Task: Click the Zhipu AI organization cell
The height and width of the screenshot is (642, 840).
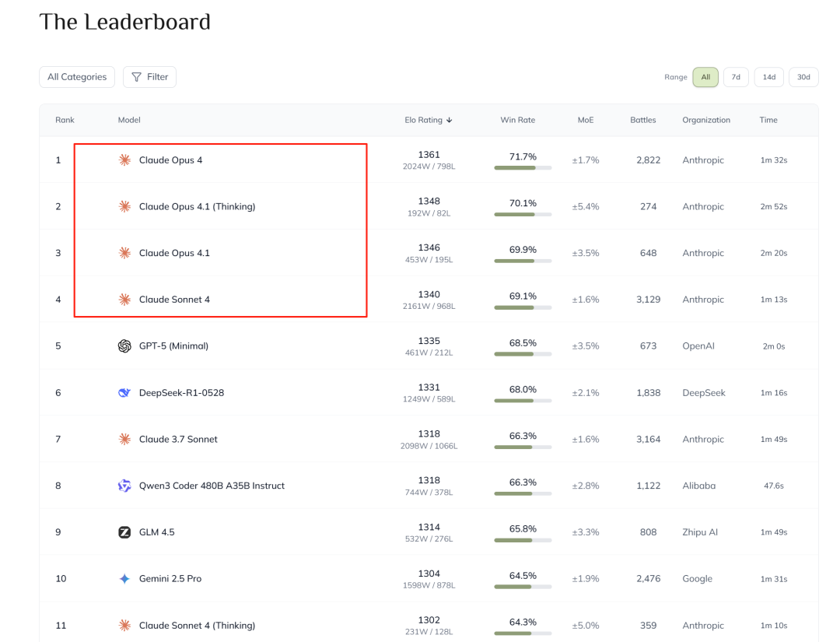Action: pyautogui.click(x=700, y=532)
